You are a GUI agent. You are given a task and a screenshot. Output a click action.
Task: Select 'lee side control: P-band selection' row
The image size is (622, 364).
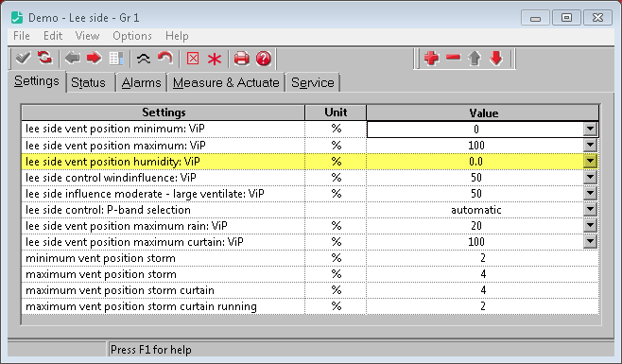coord(310,210)
